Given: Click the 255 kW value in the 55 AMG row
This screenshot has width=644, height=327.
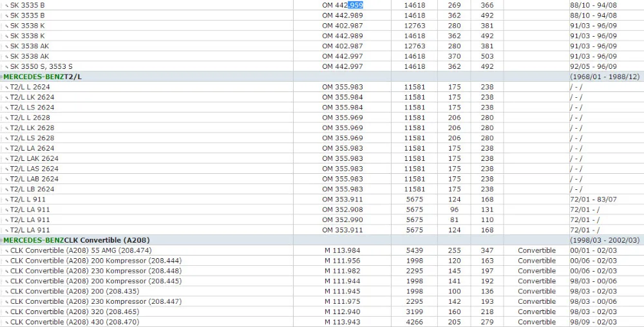Looking at the screenshot, I should [454, 250].
